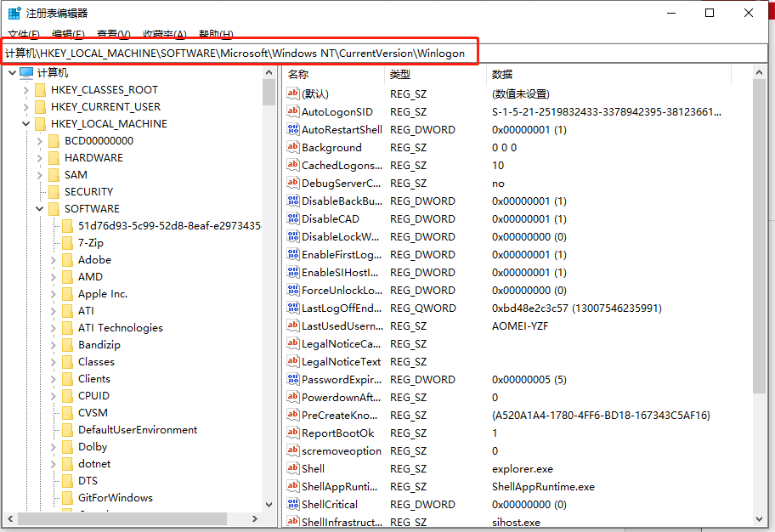Expand the HKEY_CLASSES_ROOT key
Viewport: 775px width, 532px height.
pyautogui.click(x=25, y=89)
